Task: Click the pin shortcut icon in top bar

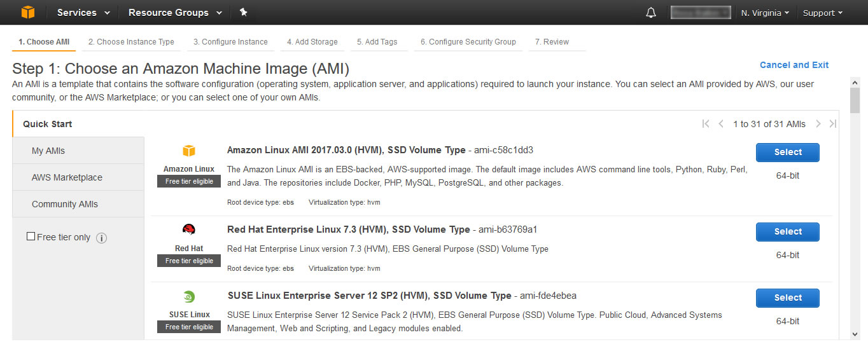Action: tap(243, 12)
